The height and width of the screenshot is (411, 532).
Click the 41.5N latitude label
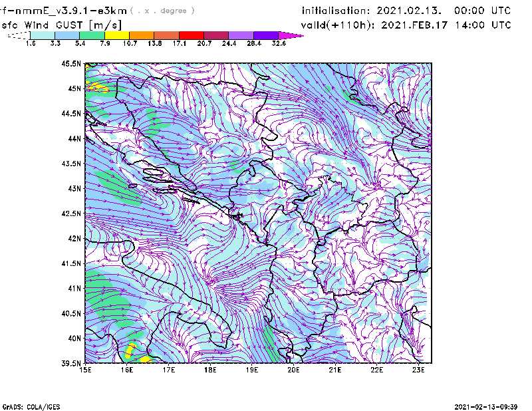(x=71, y=263)
